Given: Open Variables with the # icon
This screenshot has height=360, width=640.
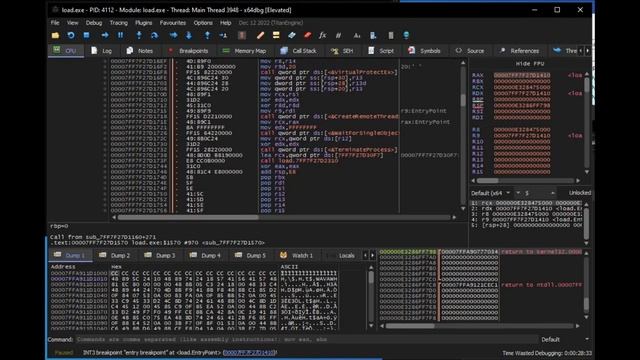Looking at the screenshot, I should 338,36.
